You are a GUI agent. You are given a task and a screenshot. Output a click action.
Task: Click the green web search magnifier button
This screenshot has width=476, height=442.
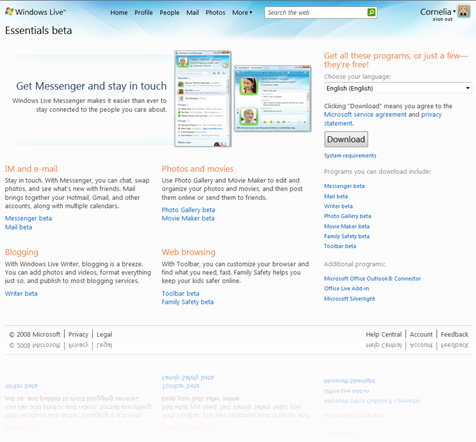tap(371, 13)
